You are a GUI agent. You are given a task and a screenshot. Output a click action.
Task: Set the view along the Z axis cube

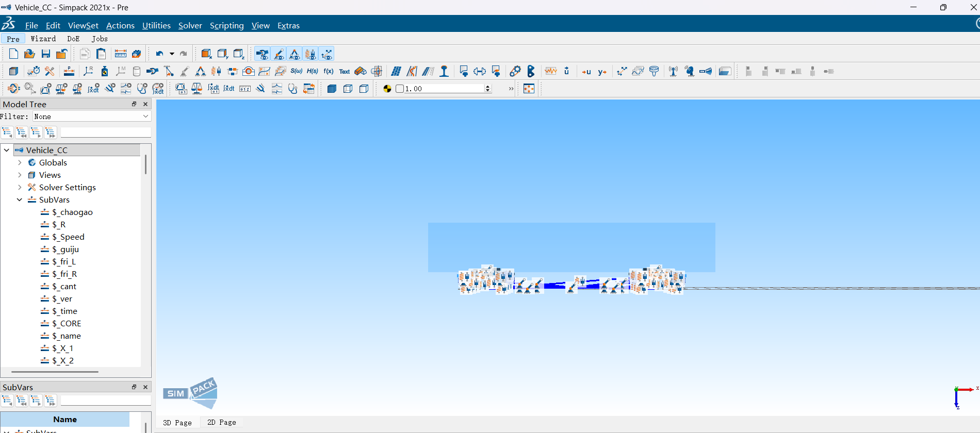click(x=238, y=54)
